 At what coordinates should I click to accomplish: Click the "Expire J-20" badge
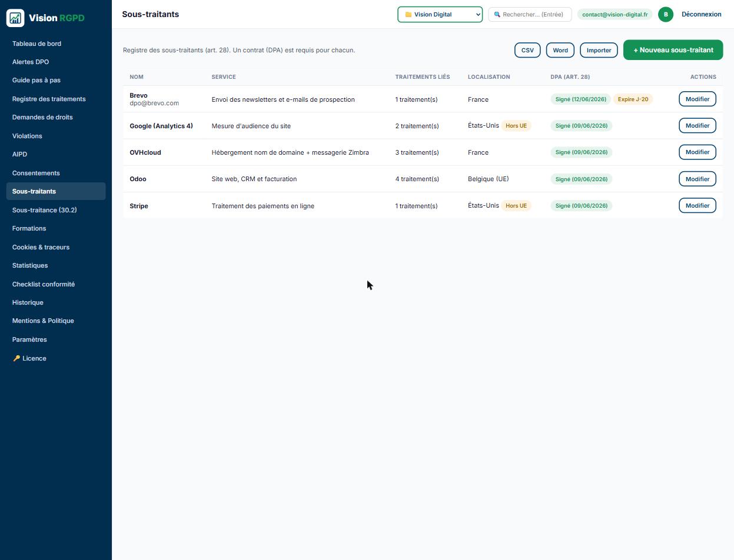(x=633, y=99)
